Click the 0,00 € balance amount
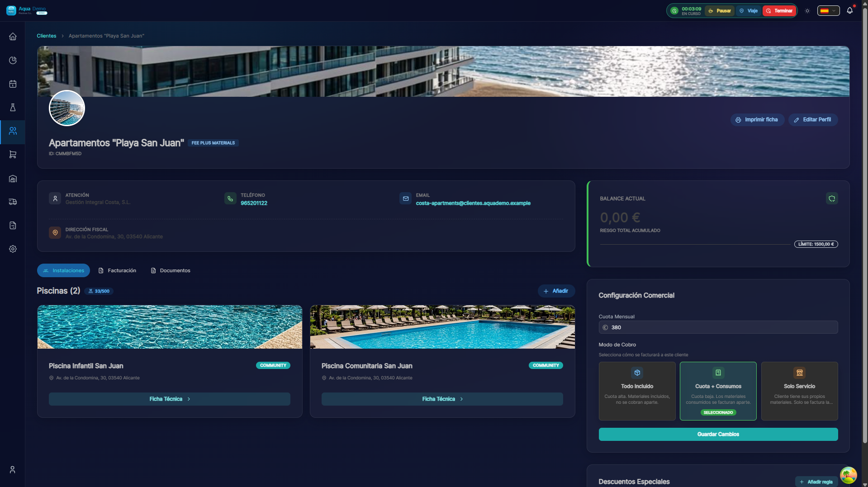Viewport: 868px width, 487px height. tap(620, 217)
